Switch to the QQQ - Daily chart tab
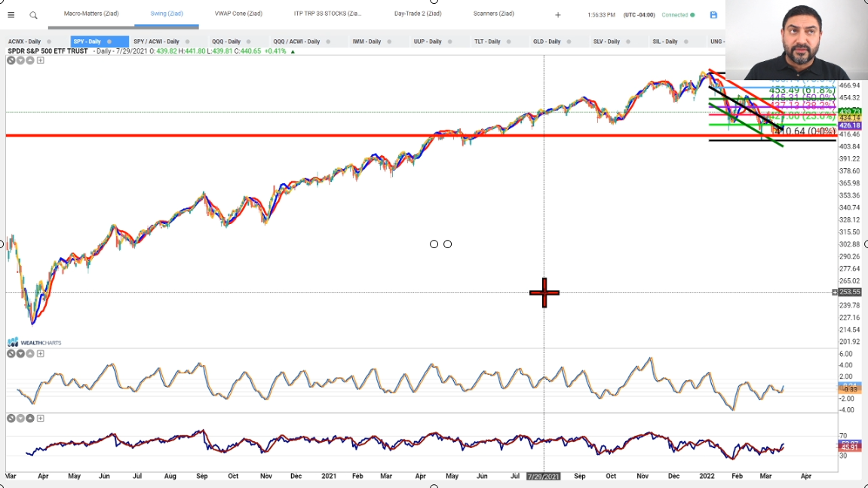868x488 pixels. (x=225, y=41)
